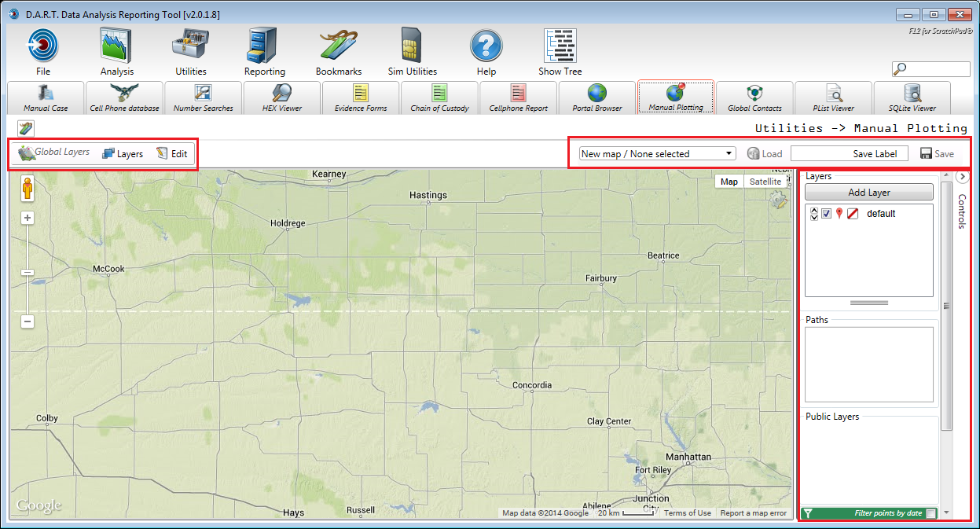Open the SQLite Viewer tab
This screenshot has height=529, width=980.
tap(912, 97)
